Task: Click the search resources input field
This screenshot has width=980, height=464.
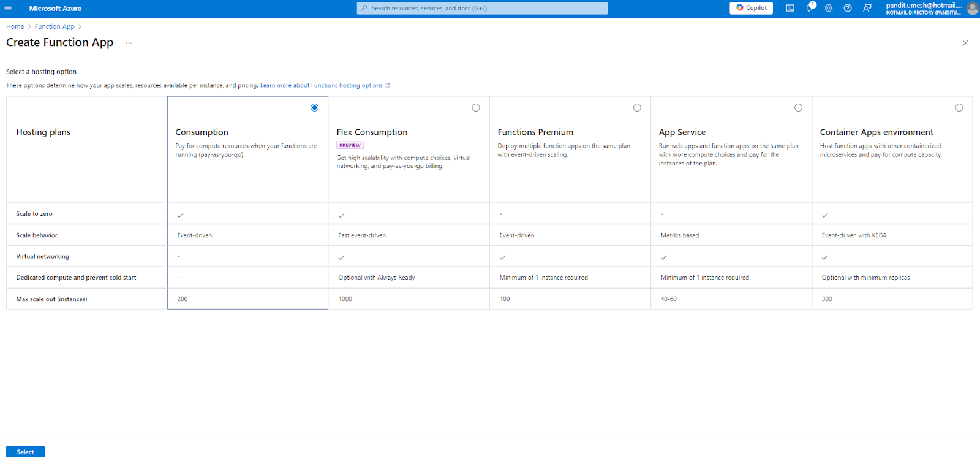Action: click(x=482, y=8)
